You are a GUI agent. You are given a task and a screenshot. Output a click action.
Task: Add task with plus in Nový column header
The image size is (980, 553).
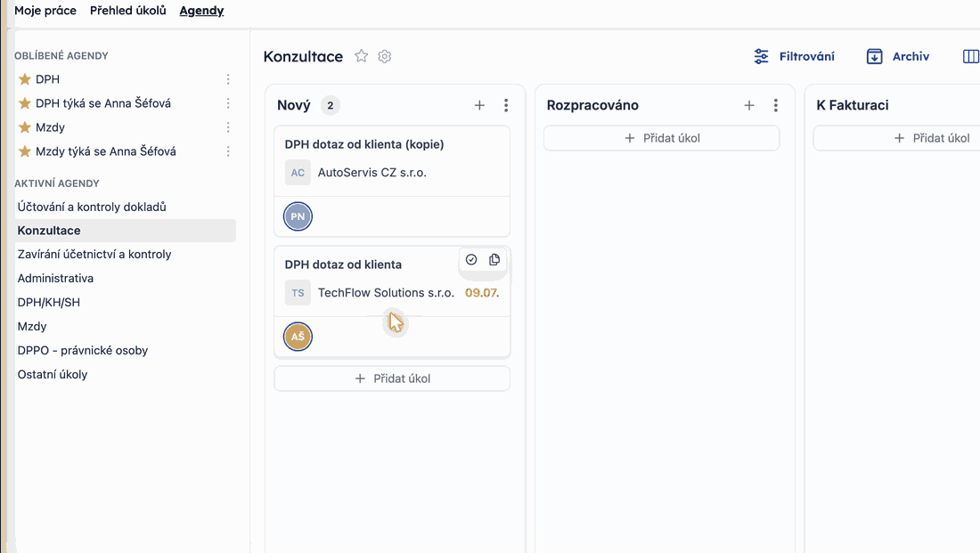[x=479, y=106]
